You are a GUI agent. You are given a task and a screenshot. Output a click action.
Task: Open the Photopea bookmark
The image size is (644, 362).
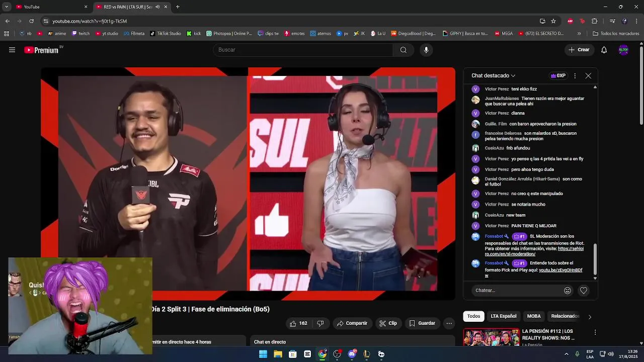[x=229, y=34]
